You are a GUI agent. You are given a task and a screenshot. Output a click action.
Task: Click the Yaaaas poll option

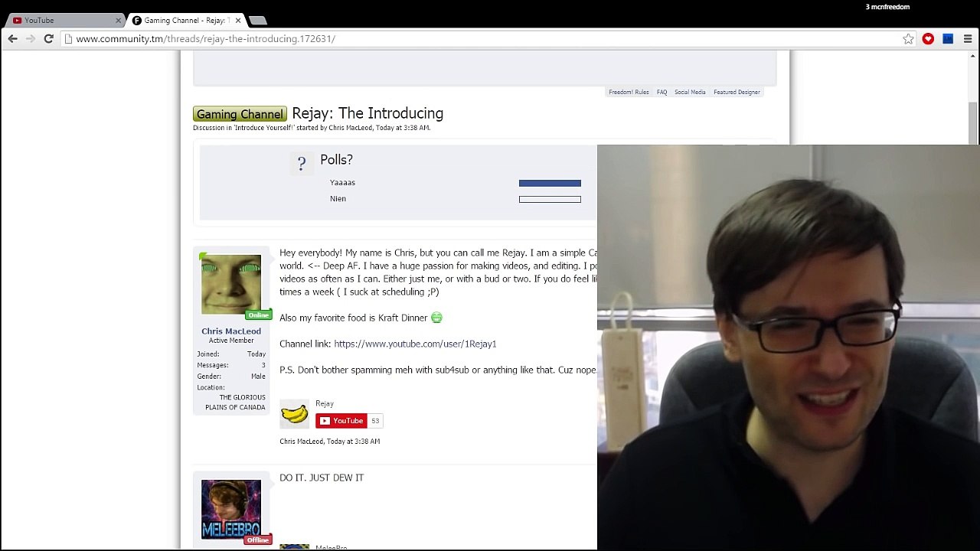coord(342,183)
